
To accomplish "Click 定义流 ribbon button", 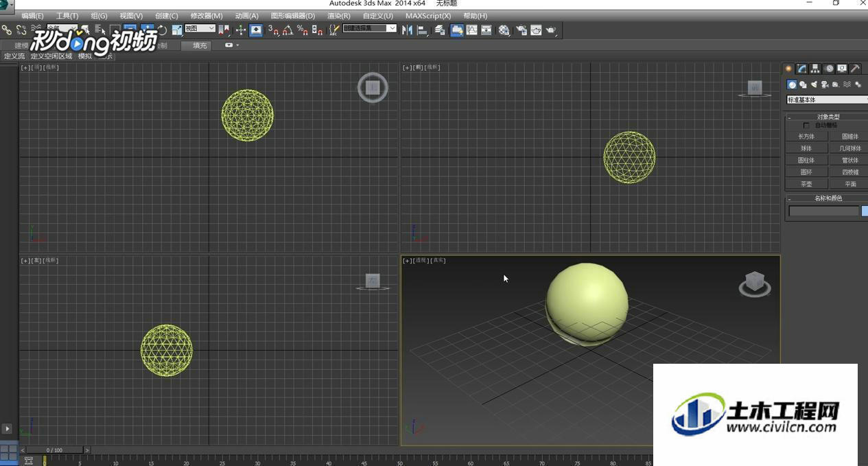I will (14, 56).
